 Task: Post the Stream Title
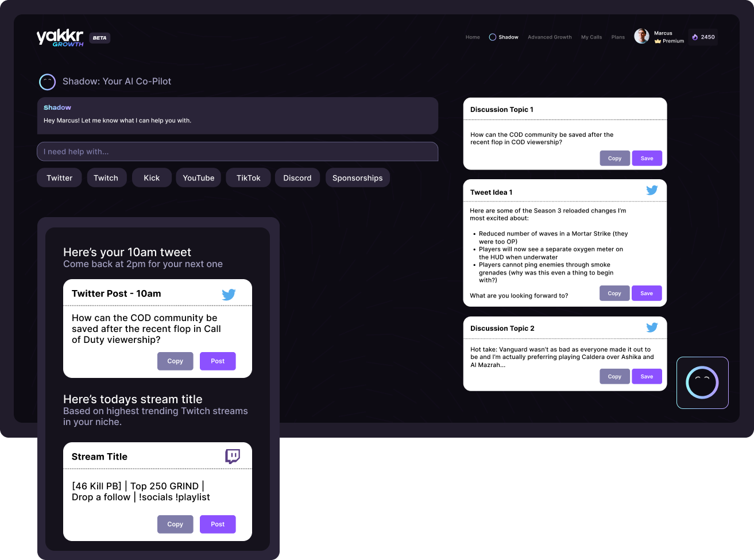(218, 524)
